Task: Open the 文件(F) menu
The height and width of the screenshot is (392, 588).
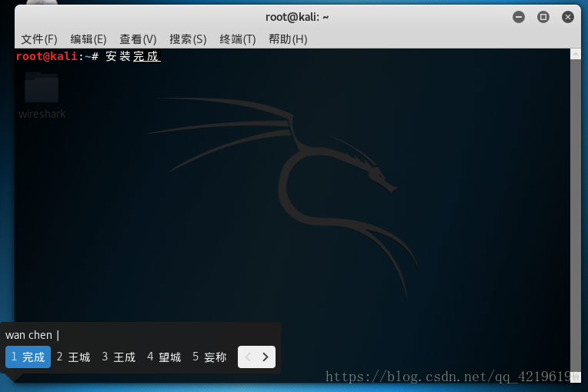Action: [39, 39]
